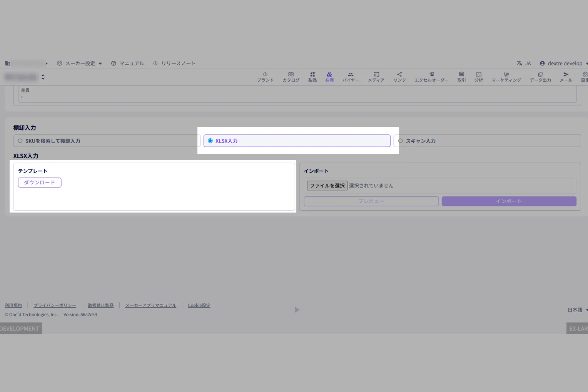Open the 取扱禁止製品 footer link
This screenshot has width=588, height=392.
pos(101,305)
